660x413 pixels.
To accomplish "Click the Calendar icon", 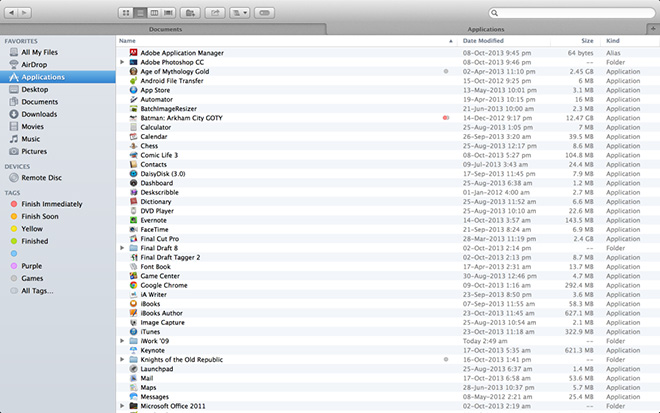I will click(133, 136).
